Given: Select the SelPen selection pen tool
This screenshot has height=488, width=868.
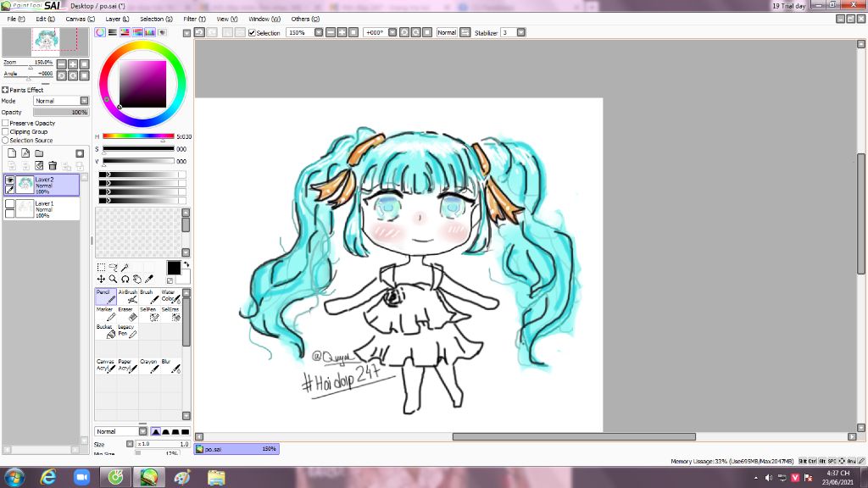Looking at the screenshot, I should tap(149, 313).
